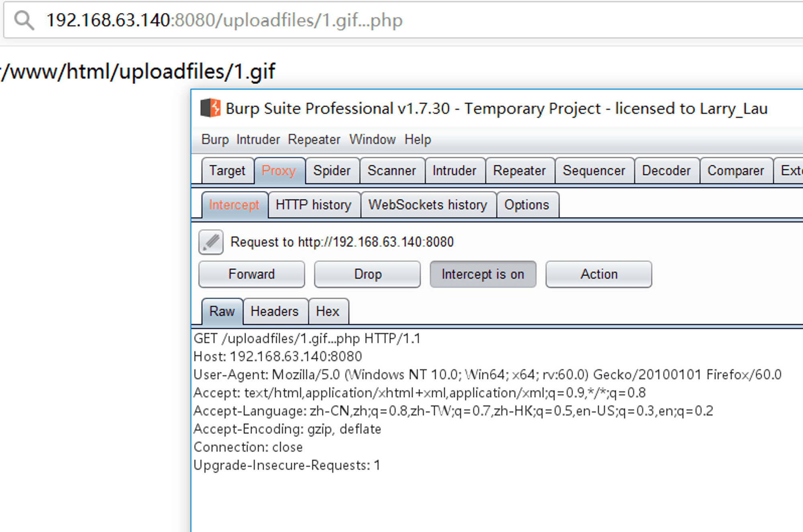Click the GET /uploadfiles/1.gif...php request line
The width and height of the screenshot is (803, 532).
(307, 339)
